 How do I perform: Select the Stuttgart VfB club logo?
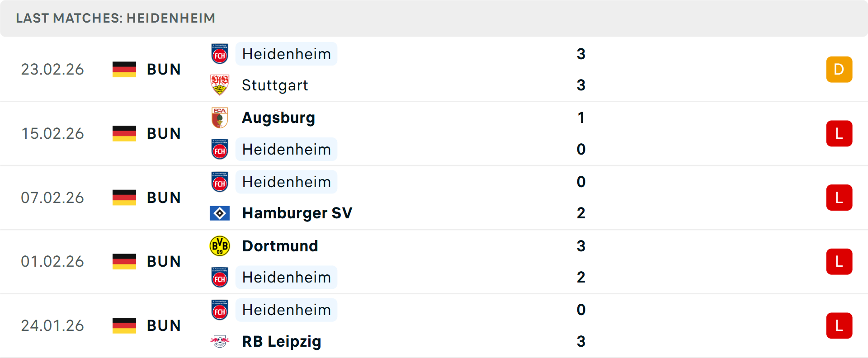(220, 85)
